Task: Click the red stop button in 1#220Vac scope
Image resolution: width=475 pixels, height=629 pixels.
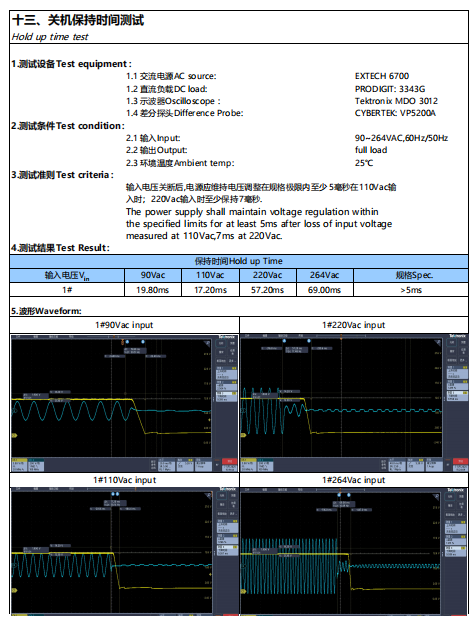Action: click(460, 461)
